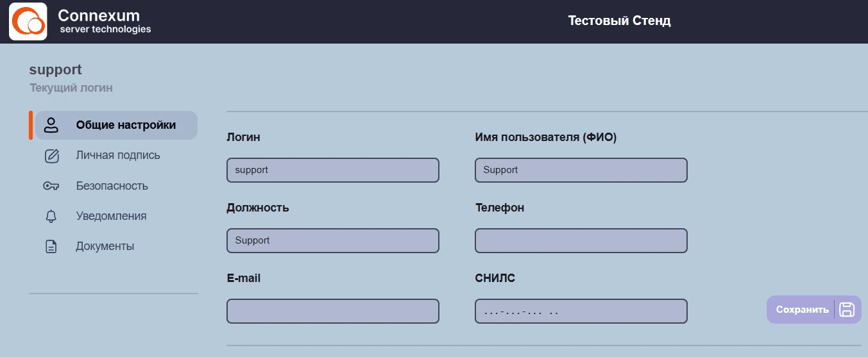Click the document icon for Документы
Viewport: 868px width, 357px height.
pos(51,247)
